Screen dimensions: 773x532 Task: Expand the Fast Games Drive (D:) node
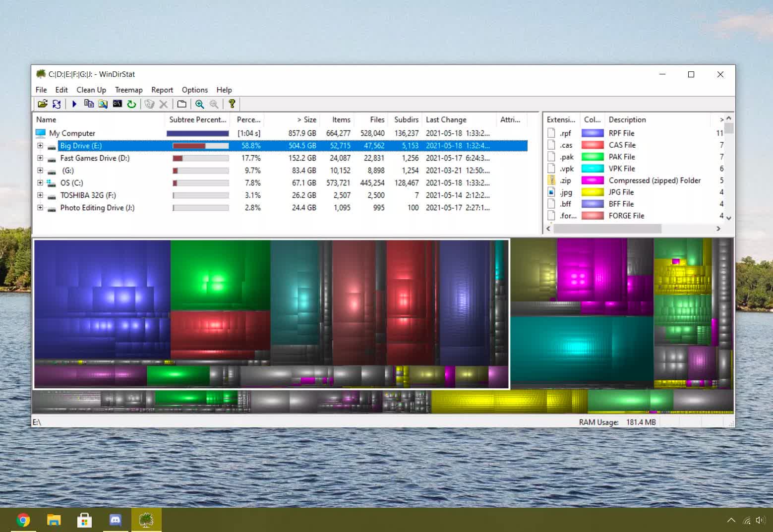40,158
